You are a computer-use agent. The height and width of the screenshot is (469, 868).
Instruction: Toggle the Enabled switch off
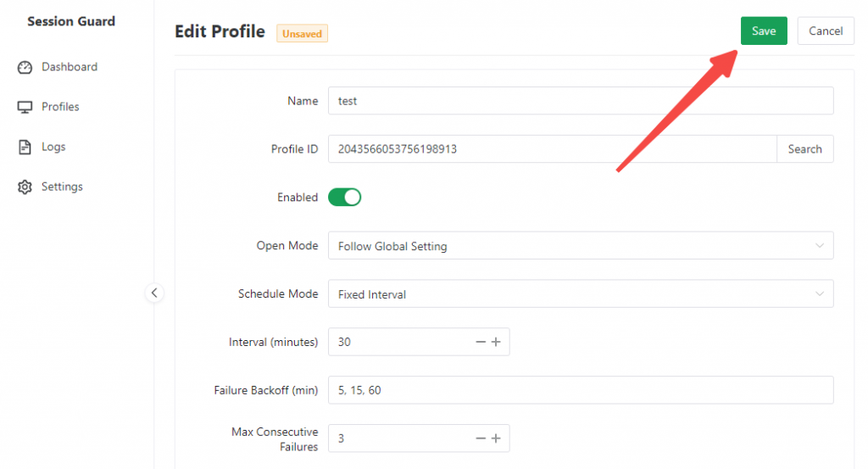[x=345, y=197]
